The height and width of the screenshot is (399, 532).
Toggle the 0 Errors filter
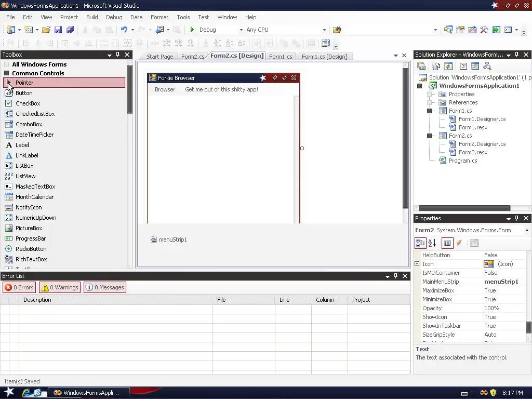[19, 287]
